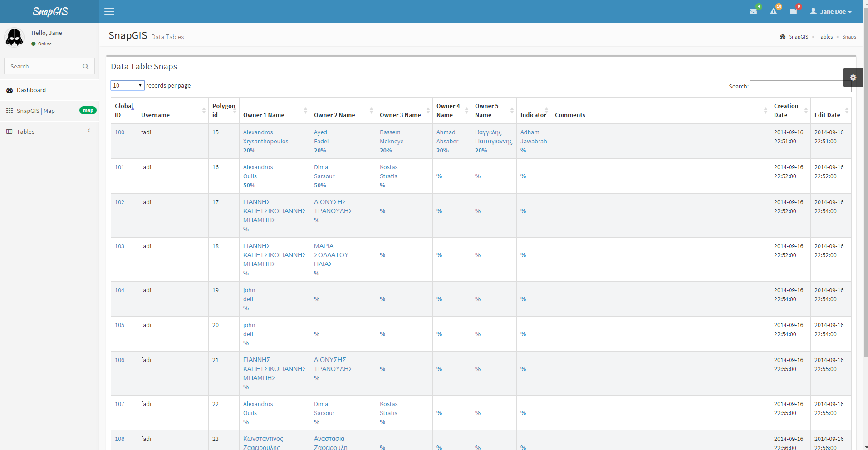Open the messages envelope icon
Viewport: 868px width, 450px height.
click(x=754, y=11)
